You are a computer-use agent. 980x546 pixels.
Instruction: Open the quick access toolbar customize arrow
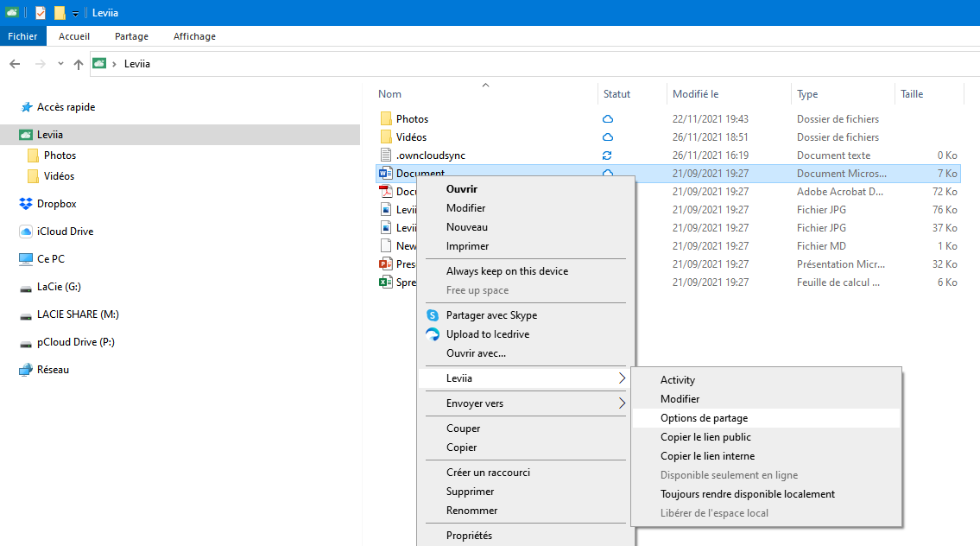pyautogui.click(x=75, y=13)
